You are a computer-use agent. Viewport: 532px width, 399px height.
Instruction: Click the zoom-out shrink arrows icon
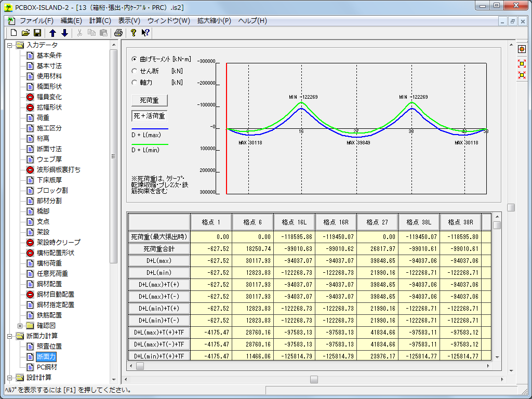[522, 75]
